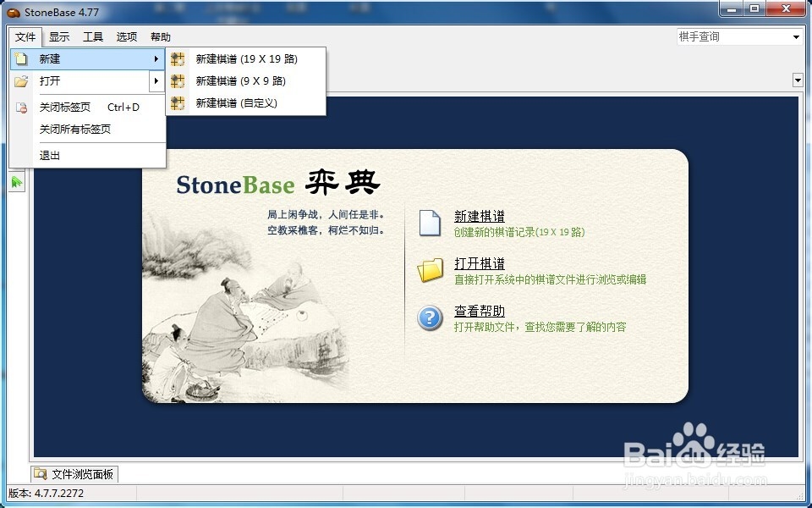Open the 文件 menu
The image size is (812, 508).
[x=25, y=36]
